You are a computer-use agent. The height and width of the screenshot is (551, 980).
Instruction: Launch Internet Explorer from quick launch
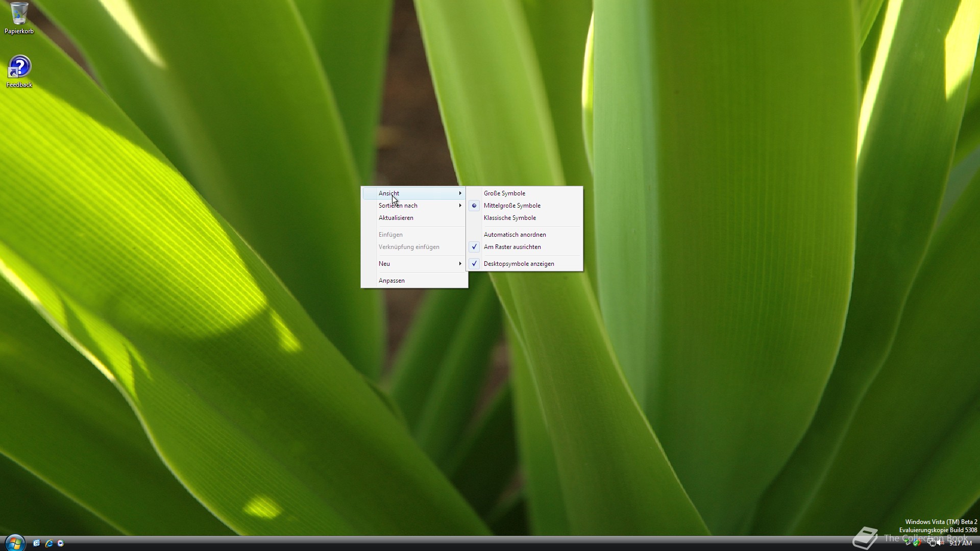[49, 543]
